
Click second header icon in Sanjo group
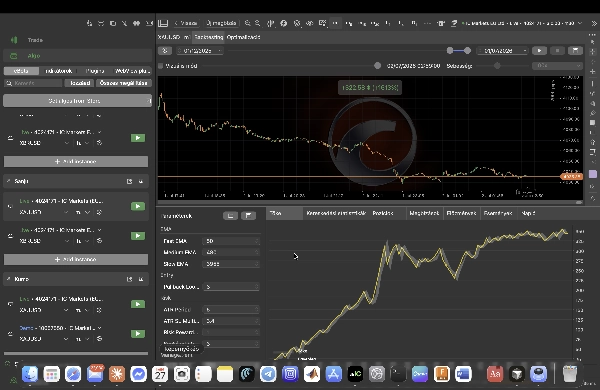[141, 181]
